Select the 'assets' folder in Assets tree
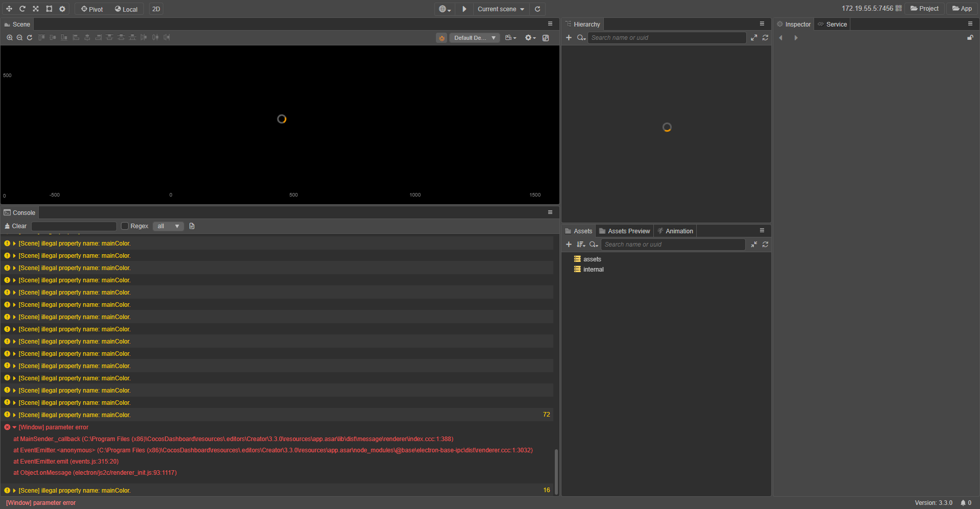This screenshot has width=980, height=509. (x=592, y=259)
